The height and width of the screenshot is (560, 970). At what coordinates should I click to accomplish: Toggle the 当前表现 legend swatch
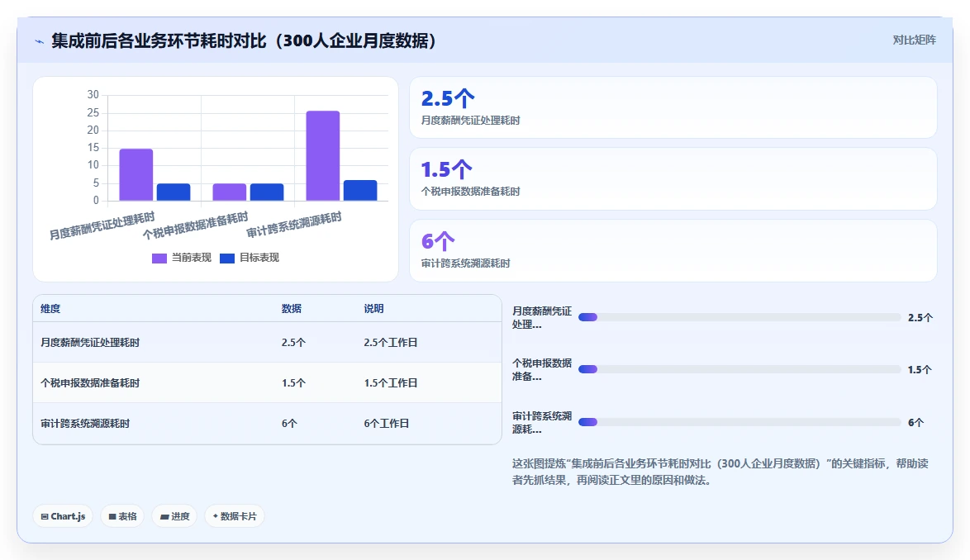(x=159, y=259)
